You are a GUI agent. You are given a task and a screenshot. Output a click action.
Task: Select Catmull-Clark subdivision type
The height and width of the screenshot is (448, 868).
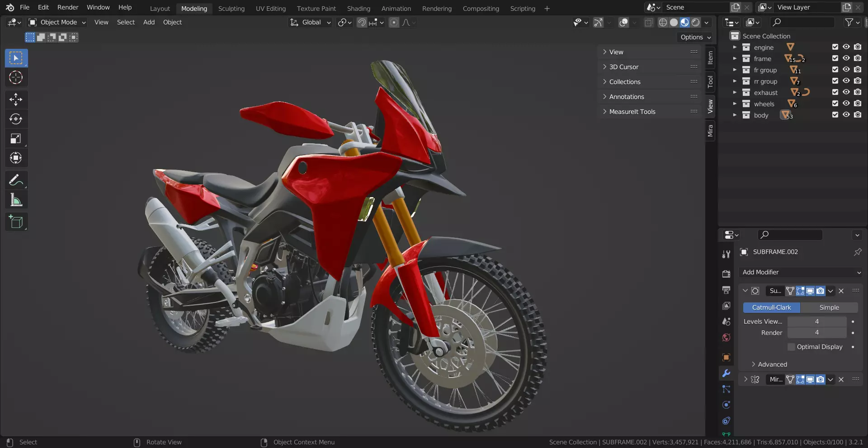click(772, 307)
